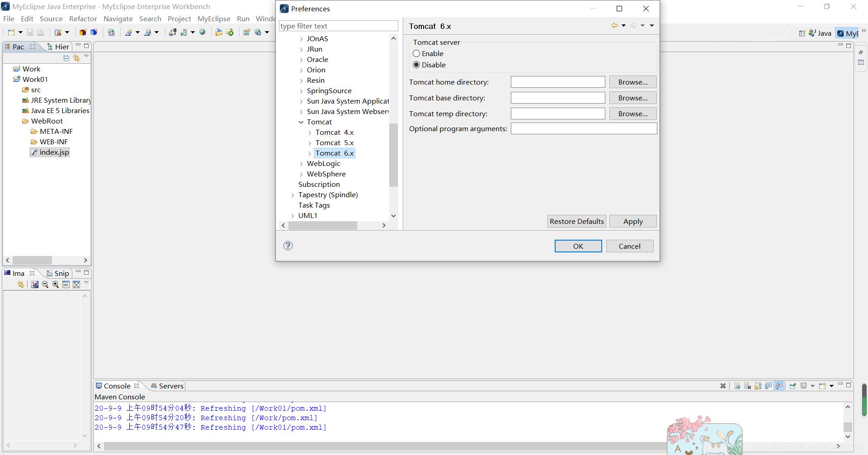Click the Preferences tree horizontal scrollbar thumb
Screen dimensions: 868x455
tap(323, 225)
